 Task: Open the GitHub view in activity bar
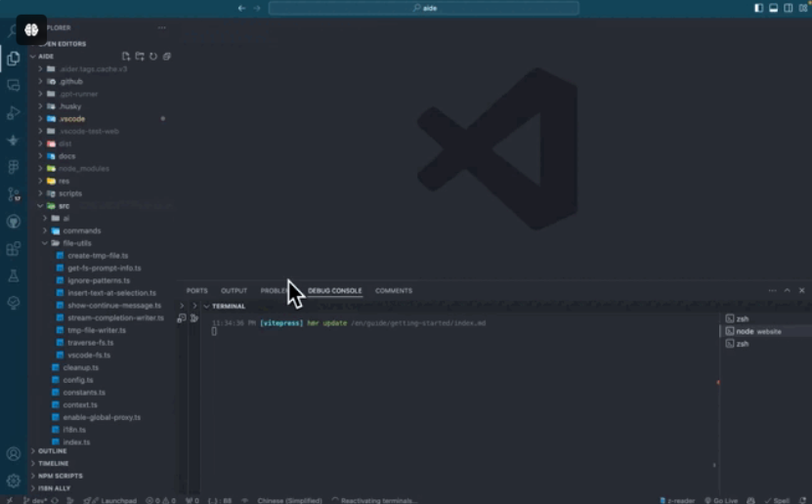coord(14,222)
